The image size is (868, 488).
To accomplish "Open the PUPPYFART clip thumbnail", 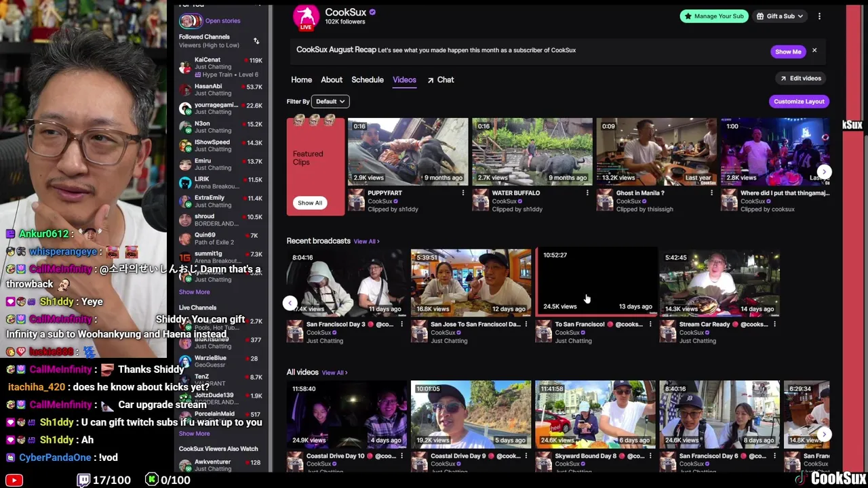I will pyautogui.click(x=408, y=152).
